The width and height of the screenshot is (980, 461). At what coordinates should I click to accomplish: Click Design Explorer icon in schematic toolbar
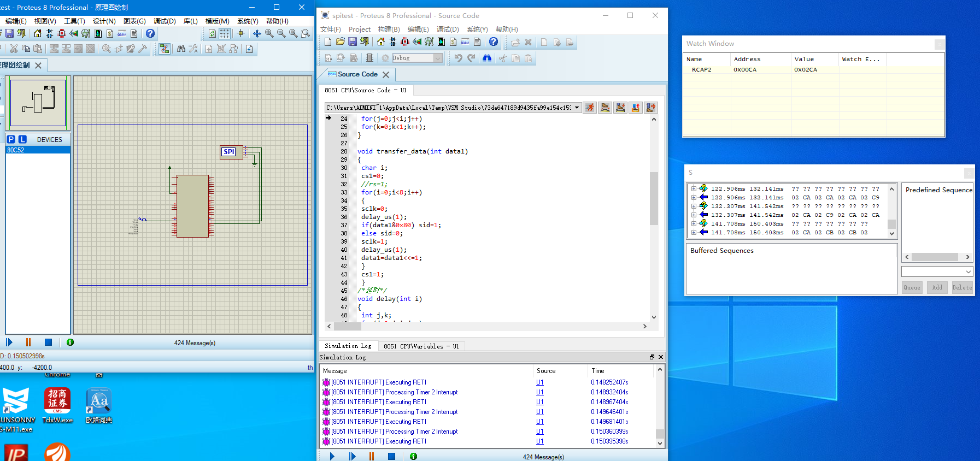[98, 33]
